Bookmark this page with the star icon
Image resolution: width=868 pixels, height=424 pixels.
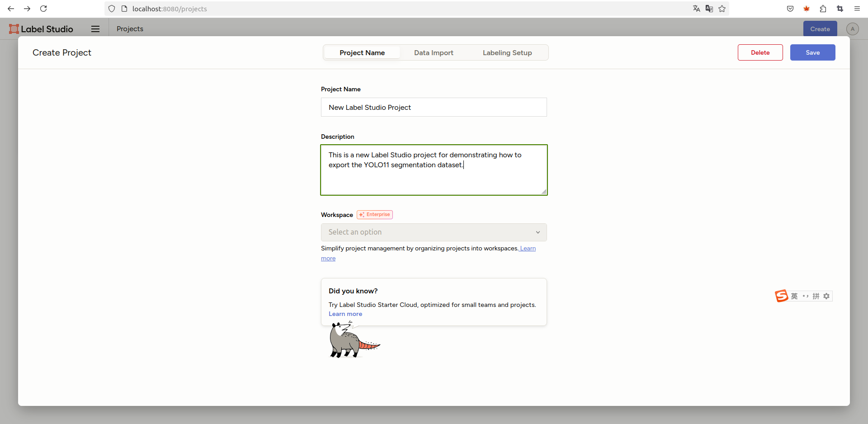point(722,9)
